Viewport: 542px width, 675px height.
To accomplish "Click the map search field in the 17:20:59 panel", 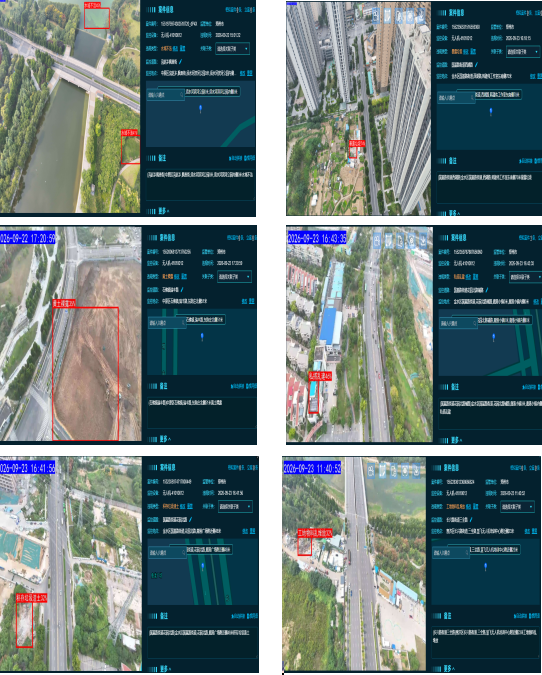I will [x=167, y=322].
